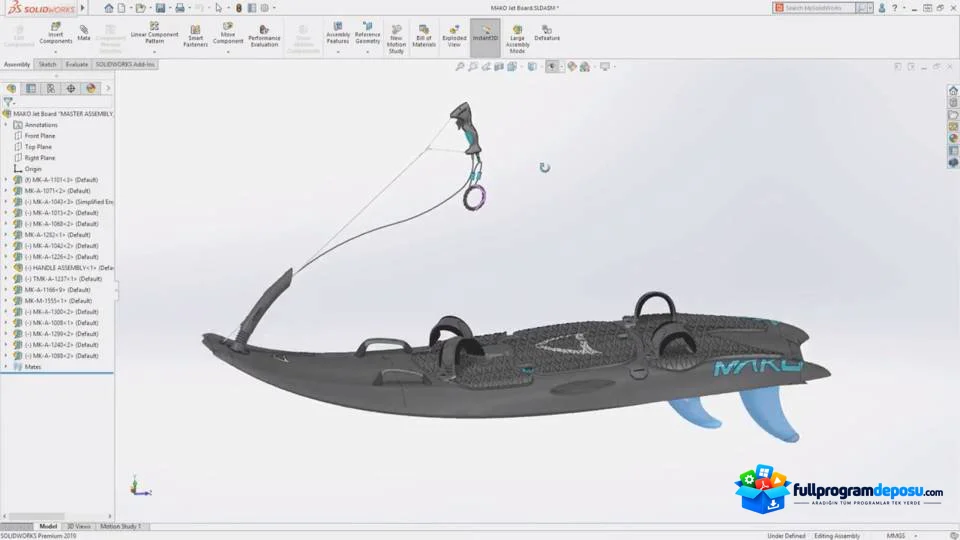Viewport: 960px width, 540px height.
Task: Expand SOLIDWORKS menu with arrow
Action: [83, 8]
